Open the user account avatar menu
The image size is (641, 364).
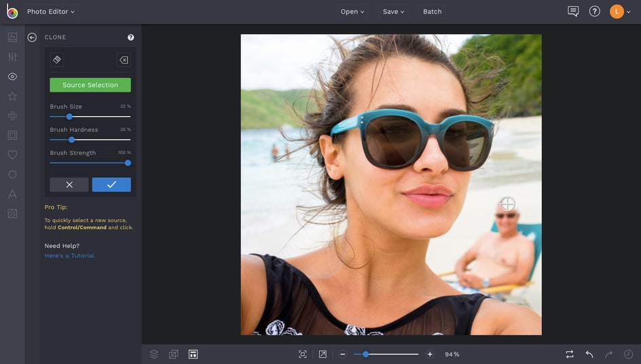click(617, 12)
